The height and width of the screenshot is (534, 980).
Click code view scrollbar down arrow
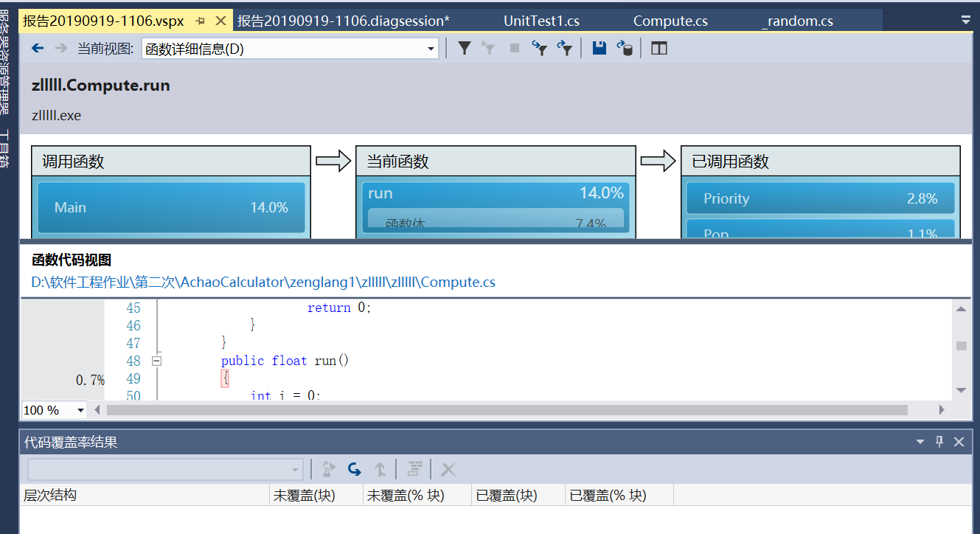tap(961, 391)
